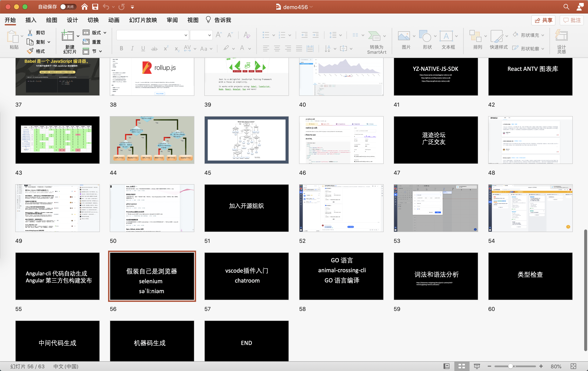Click the Format Painter brush icon
The width and height of the screenshot is (588, 371).
30,51
